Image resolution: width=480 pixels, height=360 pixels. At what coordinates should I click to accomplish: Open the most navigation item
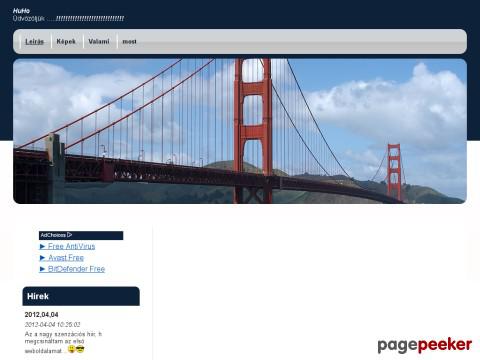[129, 42]
